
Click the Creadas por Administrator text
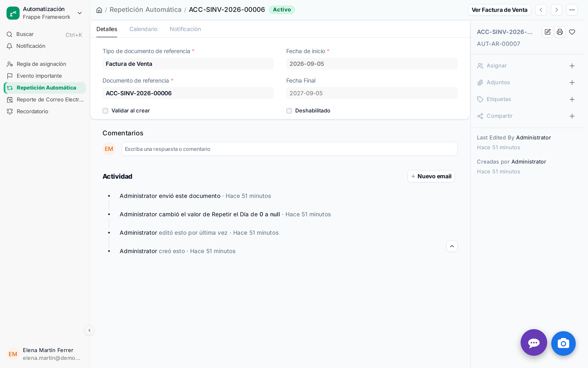pos(511,162)
